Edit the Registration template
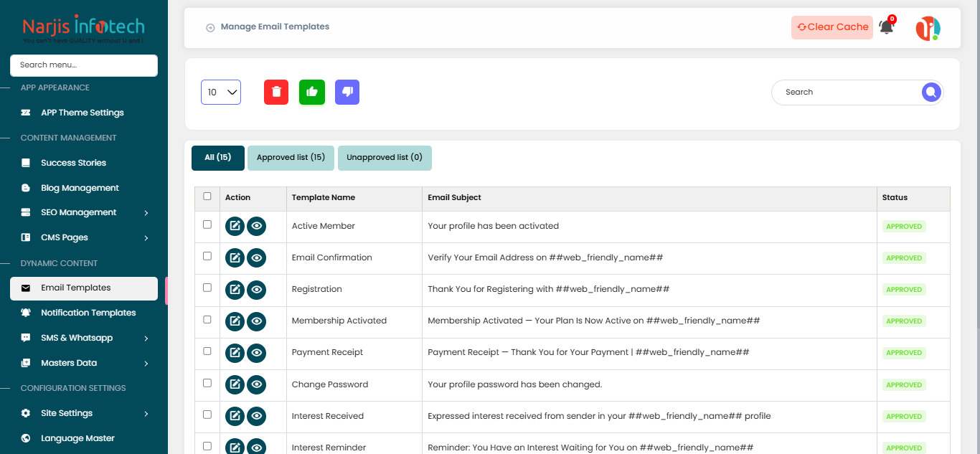 [235, 290]
